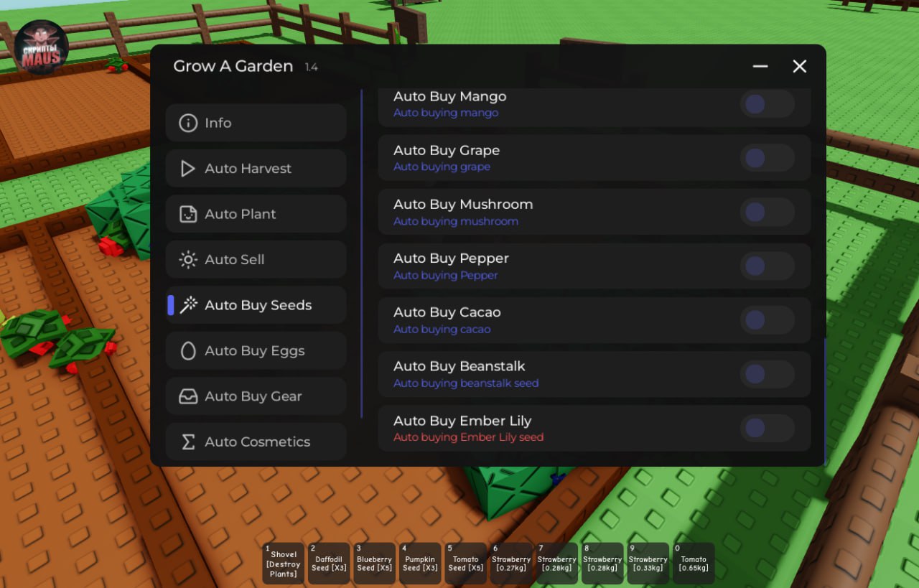Image resolution: width=919 pixels, height=588 pixels.
Task: Select Pumpkin Seed in hotbar slot 4
Action: [420, 564]
